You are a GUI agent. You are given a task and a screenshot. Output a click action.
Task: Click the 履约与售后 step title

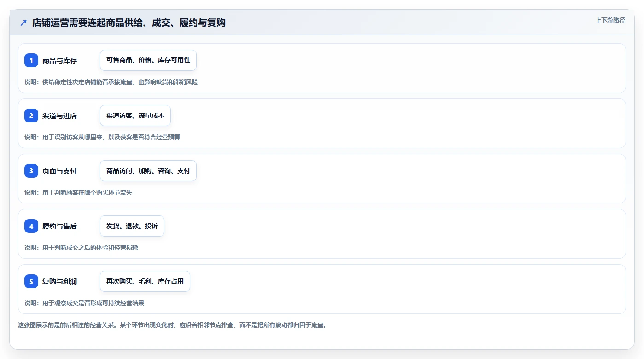[x=59, y=226]
